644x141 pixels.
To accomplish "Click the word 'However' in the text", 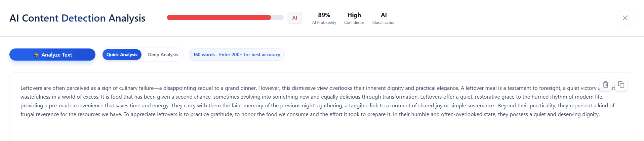I will click(x=269, y=88).
